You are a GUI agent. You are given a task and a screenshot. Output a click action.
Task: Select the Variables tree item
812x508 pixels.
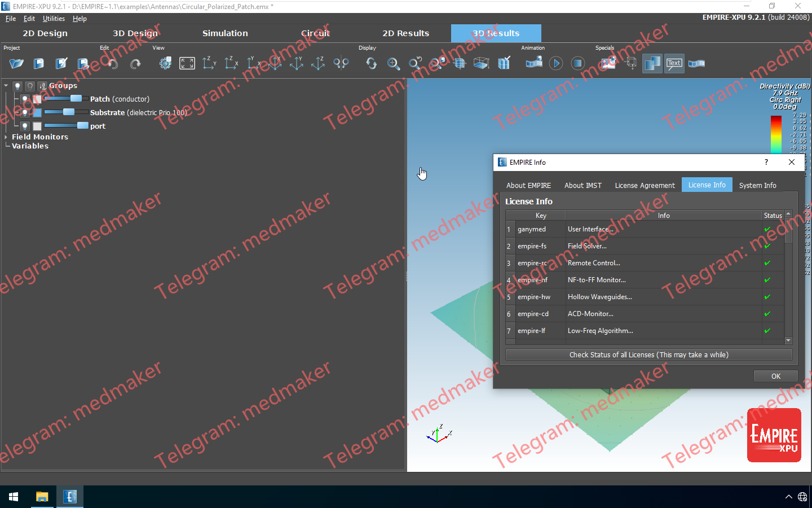pos(30,146)
